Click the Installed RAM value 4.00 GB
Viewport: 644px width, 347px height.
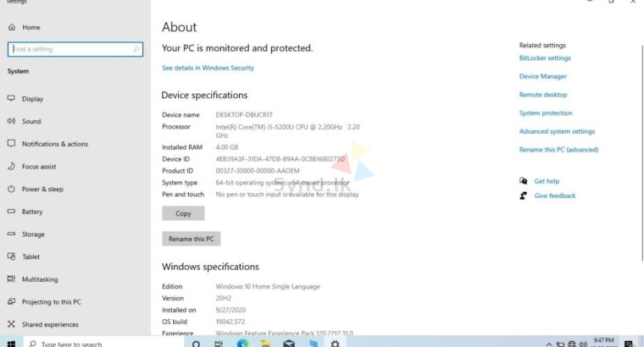pyautogui.click(x=227, y=147)
